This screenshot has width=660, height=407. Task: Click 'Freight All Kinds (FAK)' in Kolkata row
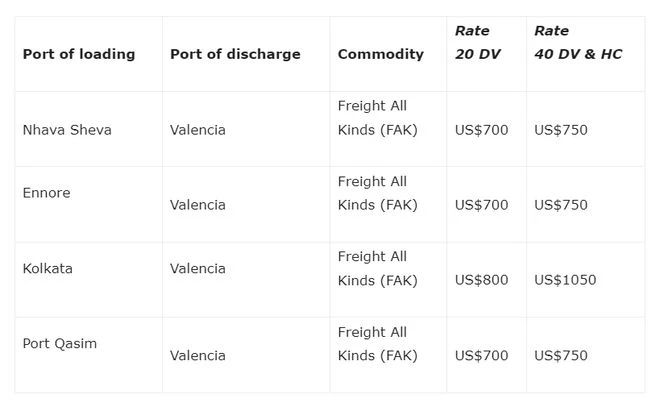378,268
